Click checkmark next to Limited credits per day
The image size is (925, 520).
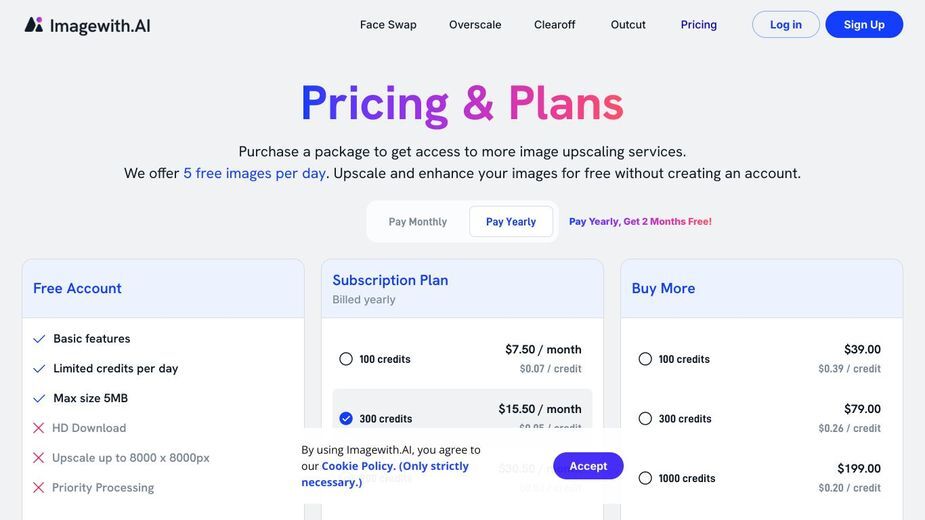tap(39, 368)
